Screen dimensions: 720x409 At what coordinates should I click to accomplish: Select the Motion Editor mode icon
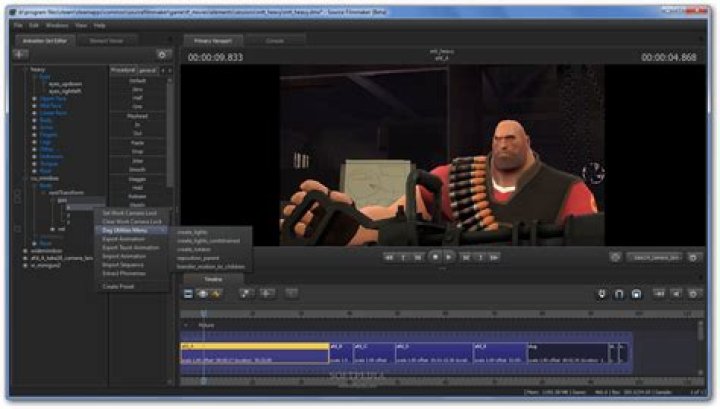tap(202, 293)
